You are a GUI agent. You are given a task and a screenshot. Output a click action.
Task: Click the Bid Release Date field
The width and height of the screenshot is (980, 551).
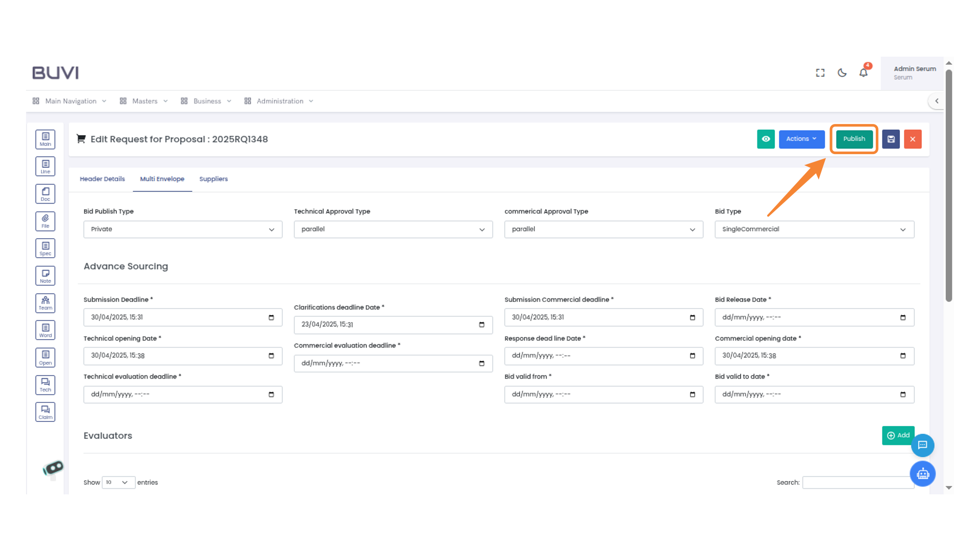(814, 317)
